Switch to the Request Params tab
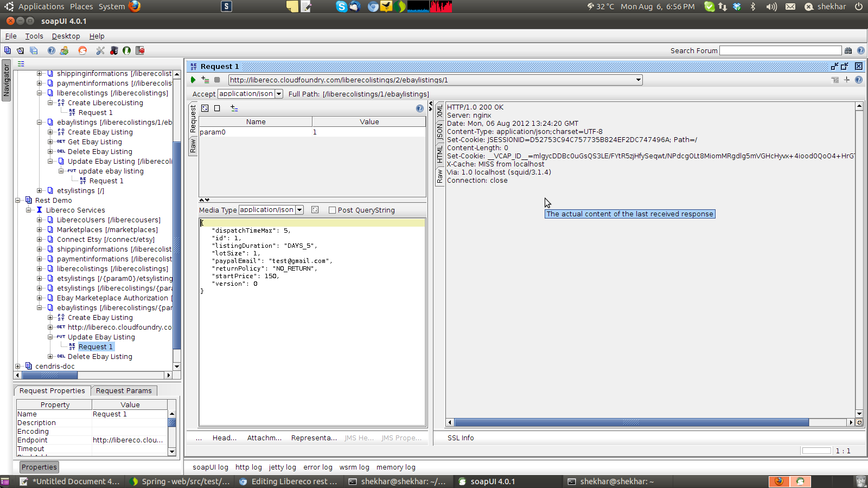 pos(124,391)
